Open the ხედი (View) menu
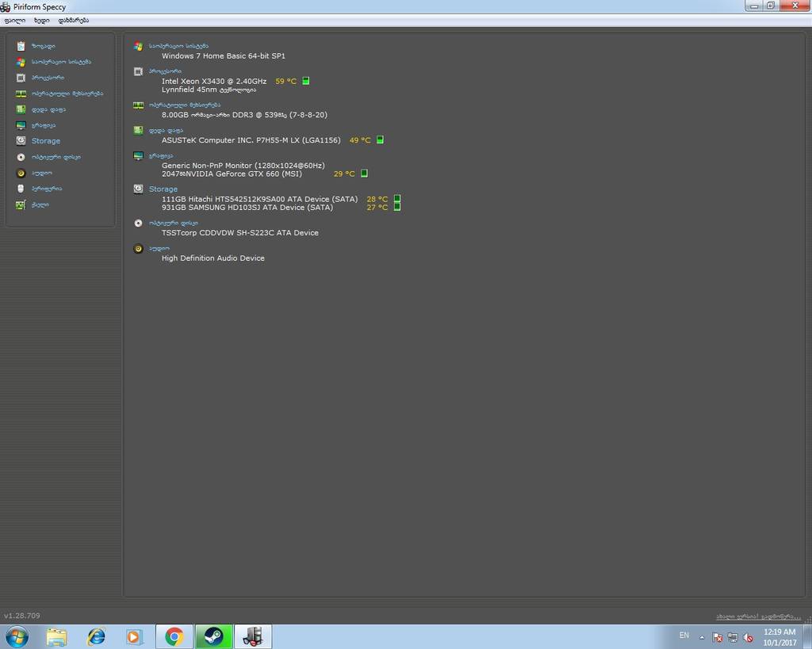This screenshot has height=649, width=812. [42, 20]
